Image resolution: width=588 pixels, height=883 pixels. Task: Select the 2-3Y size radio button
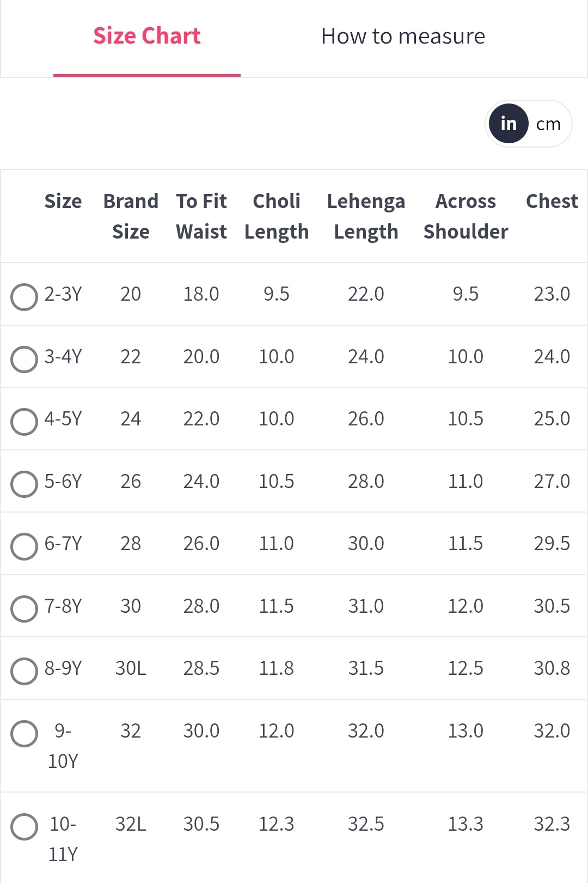click(x=24, y=297)
